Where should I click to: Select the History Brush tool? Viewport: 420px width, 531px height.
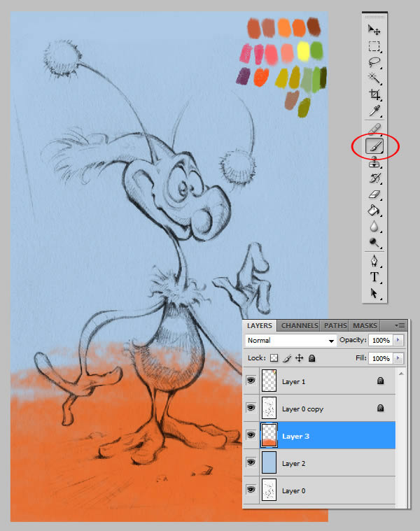point(374,178)
